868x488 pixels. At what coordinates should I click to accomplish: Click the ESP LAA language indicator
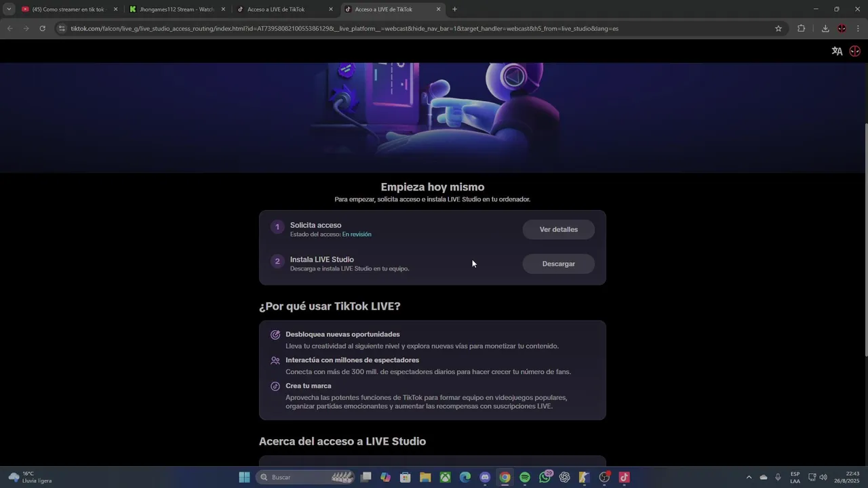pyautogui.click(x=795, y=477)
